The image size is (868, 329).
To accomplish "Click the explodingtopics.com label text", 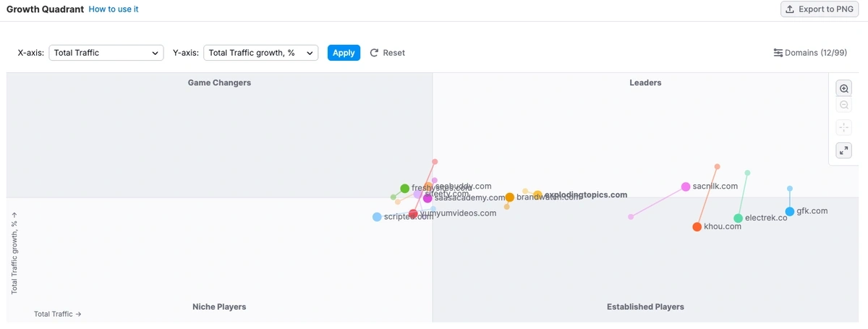I will (585, 195).
